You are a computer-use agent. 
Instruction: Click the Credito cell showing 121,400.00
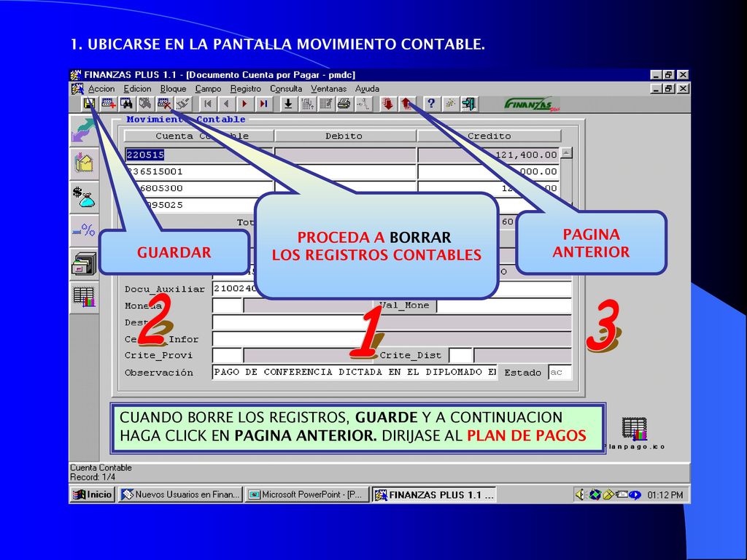point(489,155)
